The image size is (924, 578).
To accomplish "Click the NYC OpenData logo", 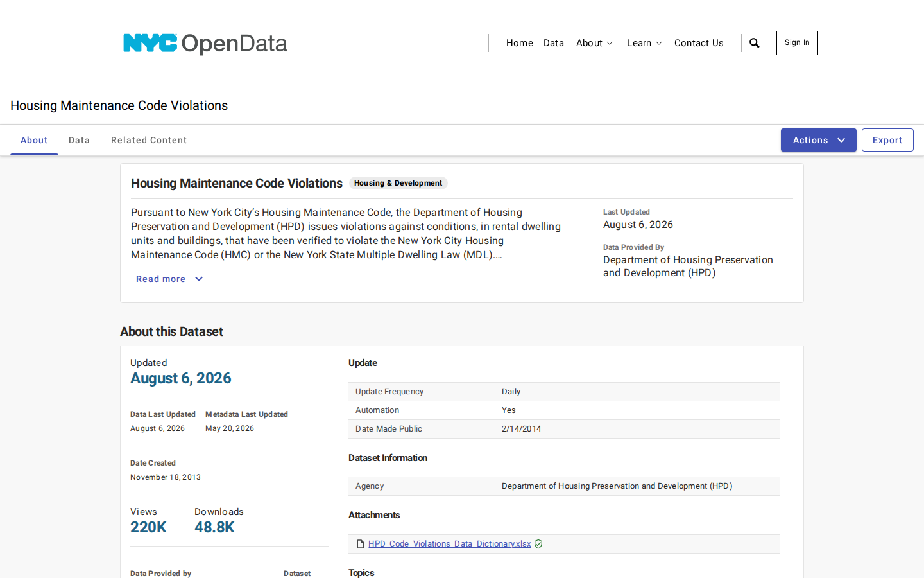I will click(x=205, y=44).
